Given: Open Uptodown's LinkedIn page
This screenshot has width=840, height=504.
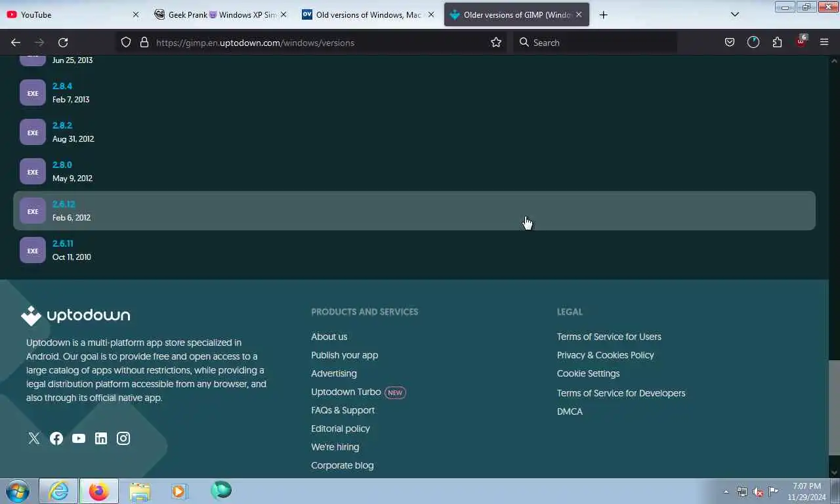Looking at the screenshot, I should (x=101, y=438).
